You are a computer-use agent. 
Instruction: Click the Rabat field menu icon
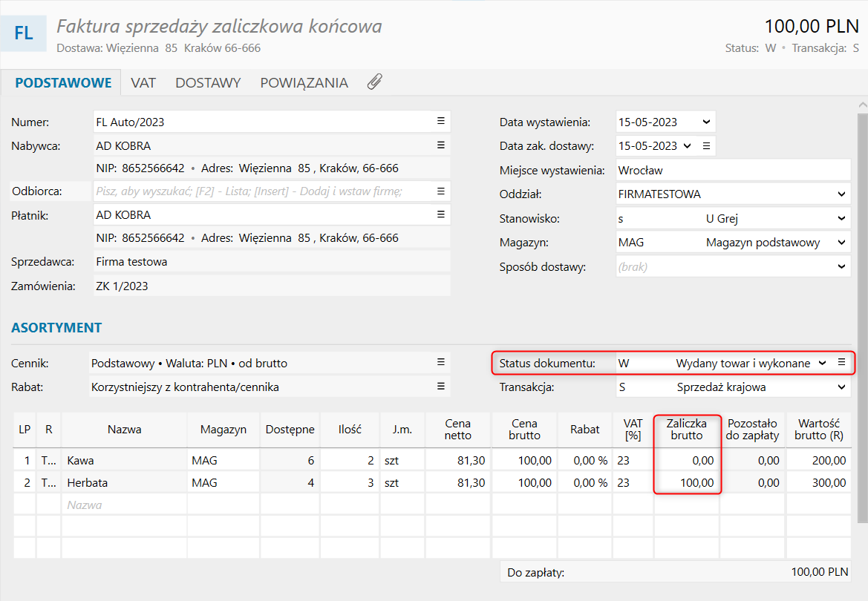tap(440, 386)
